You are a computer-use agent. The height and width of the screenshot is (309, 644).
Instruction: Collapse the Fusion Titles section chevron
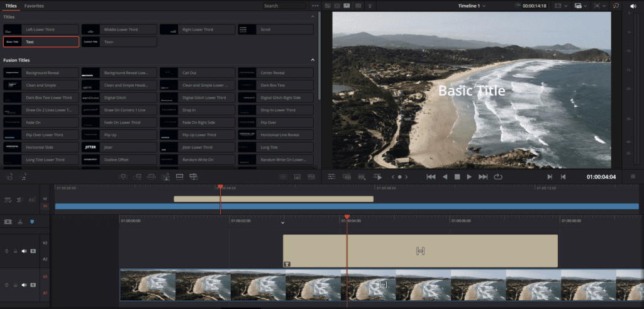point(313,60)
